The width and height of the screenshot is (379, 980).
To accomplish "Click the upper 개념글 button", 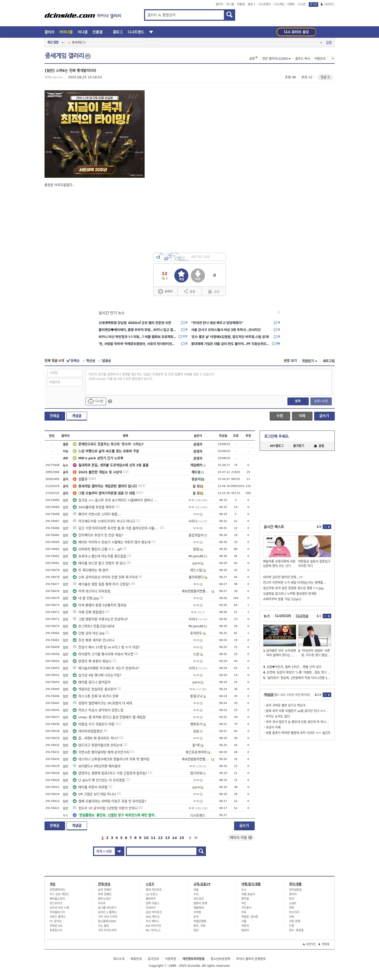I will click(x=77, y=416).
